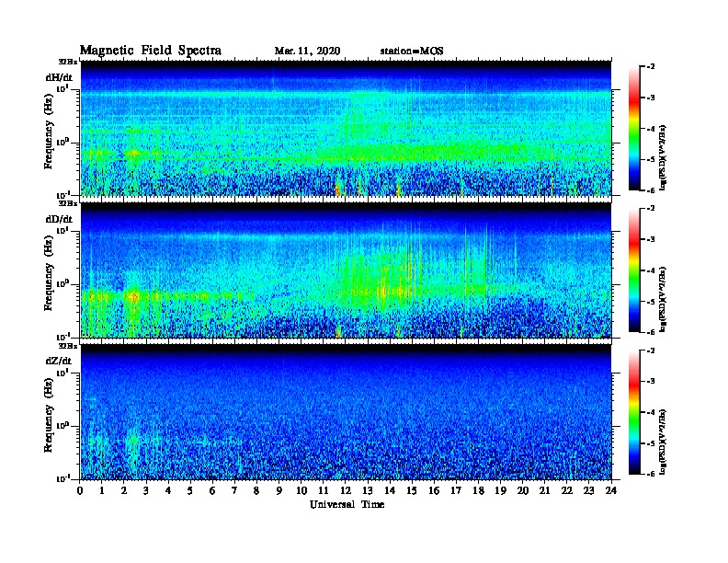Image resolution: width=728 pixels, height=563 pixels.
Task: Click the -4 value on dD/dt color bar
Action: point(651,270)
